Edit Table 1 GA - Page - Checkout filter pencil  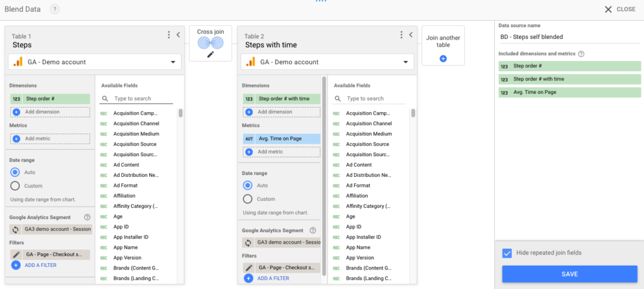16,254
